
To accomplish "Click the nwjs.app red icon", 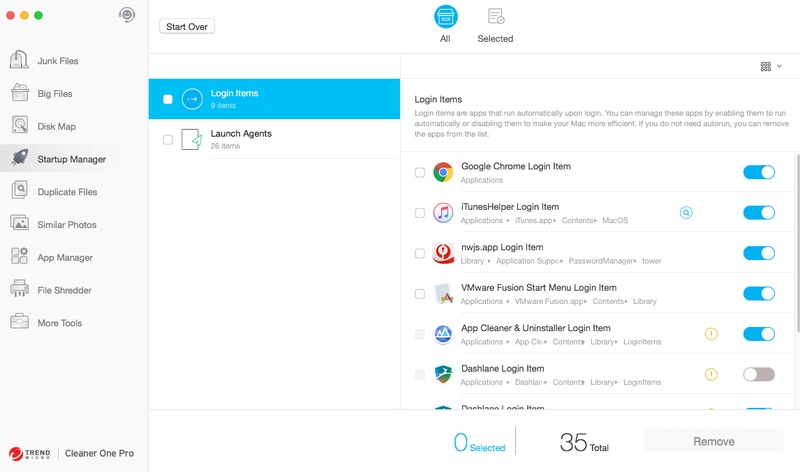I will 443,253.
